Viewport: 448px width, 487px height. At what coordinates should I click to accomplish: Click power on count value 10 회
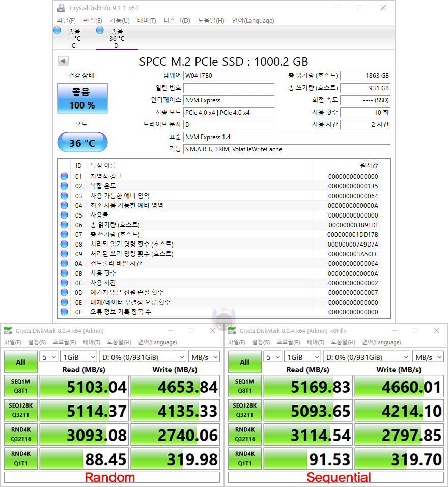(x=365, y=113)
